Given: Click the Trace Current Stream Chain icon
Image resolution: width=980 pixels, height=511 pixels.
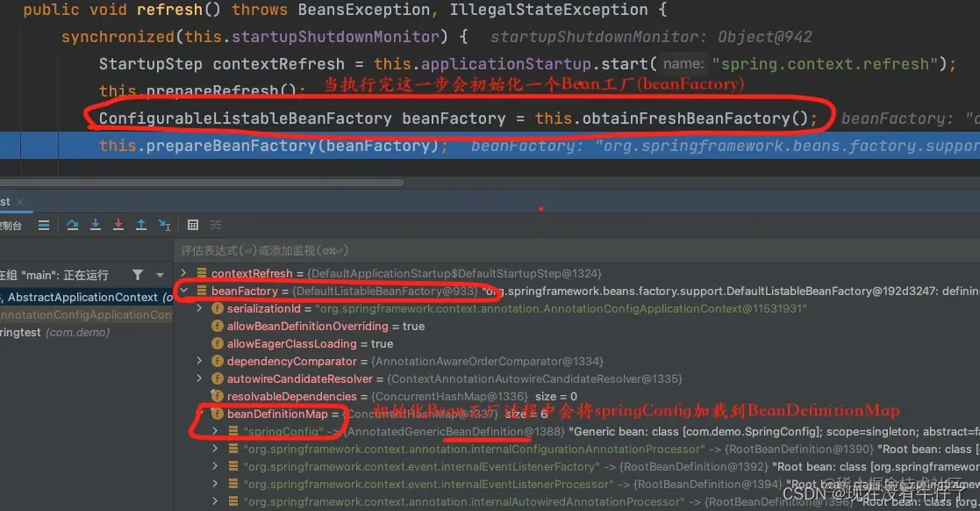Looking at the screenshot, I should tap(216, 225).
